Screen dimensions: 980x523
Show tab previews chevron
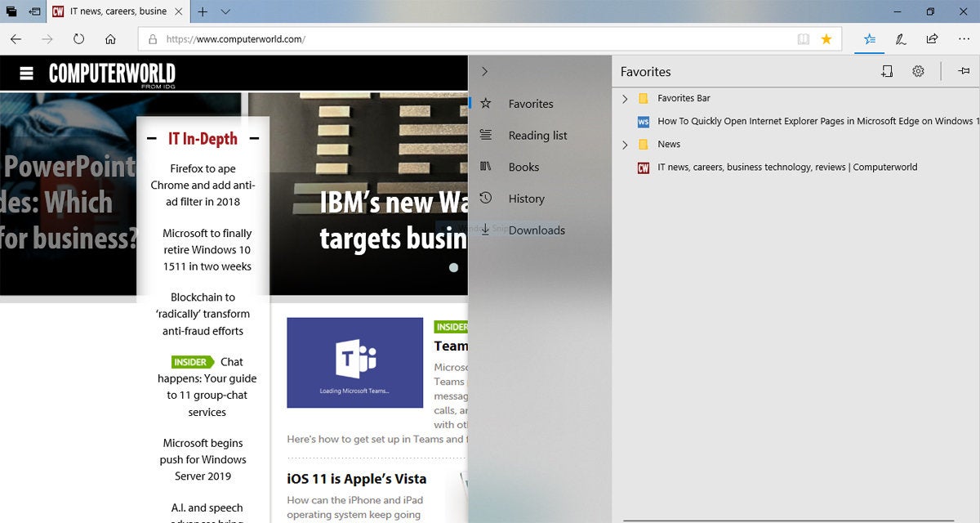[226, 11]
